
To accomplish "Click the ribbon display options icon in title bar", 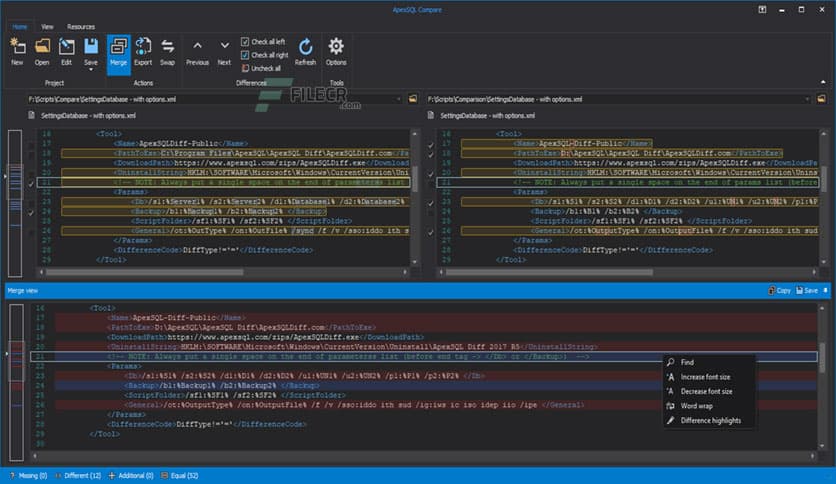I will coord(762,10).
